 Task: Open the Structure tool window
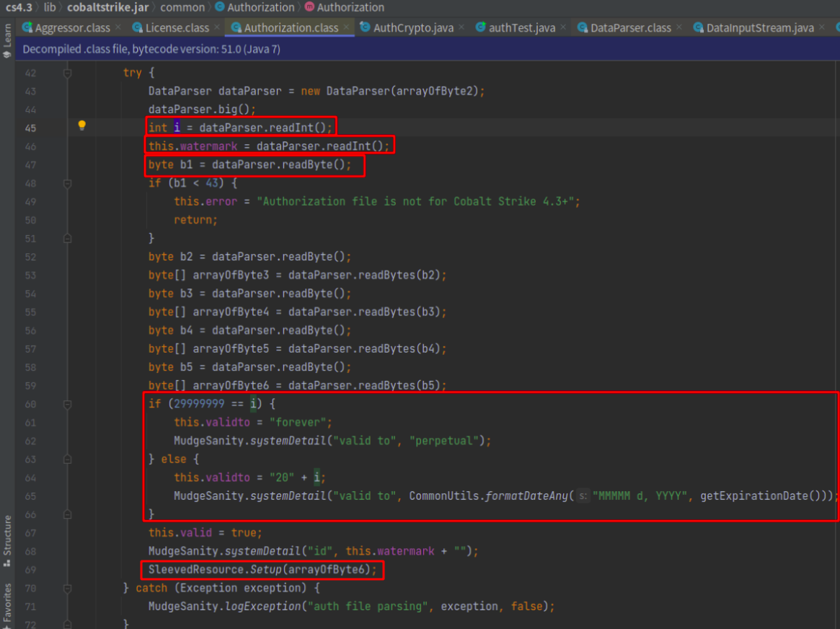tap(7, 541)
